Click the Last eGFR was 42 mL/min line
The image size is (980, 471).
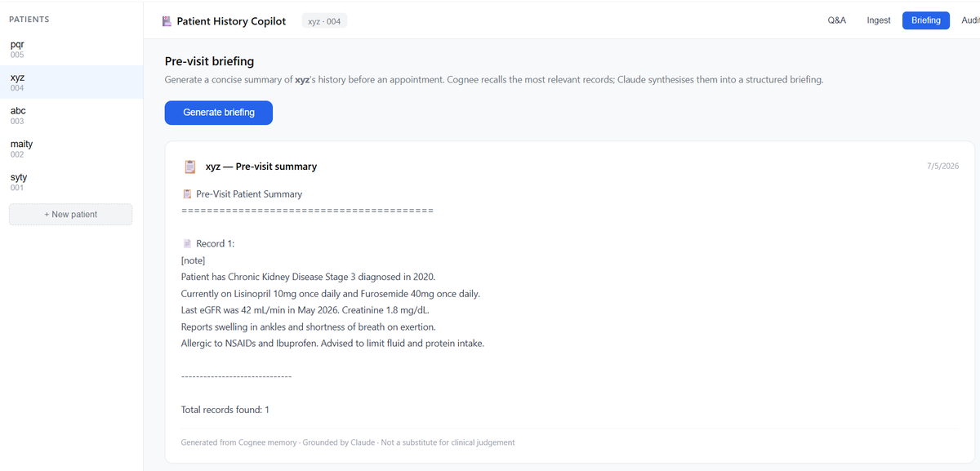305,310
